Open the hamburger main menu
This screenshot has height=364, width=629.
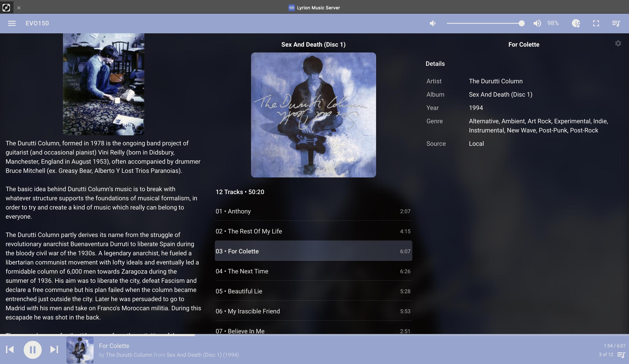pos(12,23)
